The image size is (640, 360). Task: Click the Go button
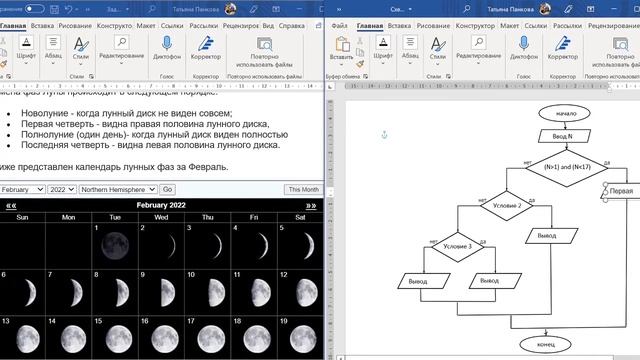coord(167,189)
